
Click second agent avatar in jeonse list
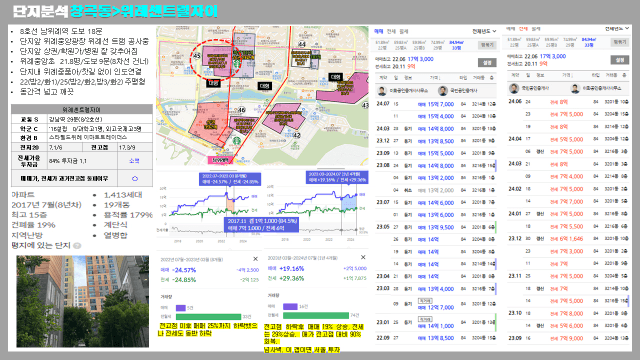pyautogui.click(x=575, y=88)
